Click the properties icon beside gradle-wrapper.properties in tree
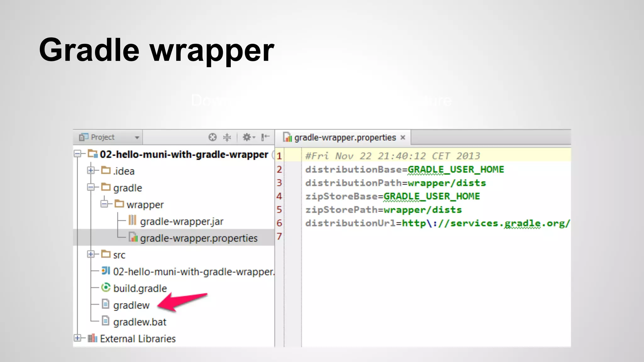This screenshot has width=644, height=362. [x=133, y=237]
